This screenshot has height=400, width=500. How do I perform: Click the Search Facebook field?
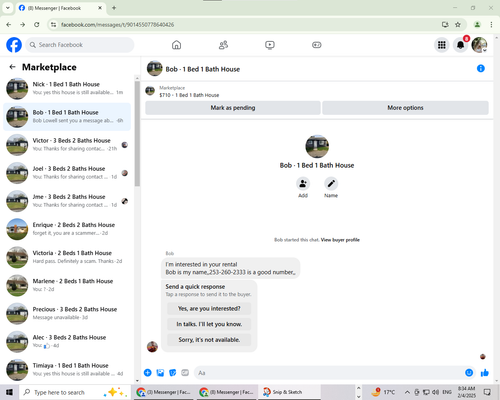(x=80, y=45)
